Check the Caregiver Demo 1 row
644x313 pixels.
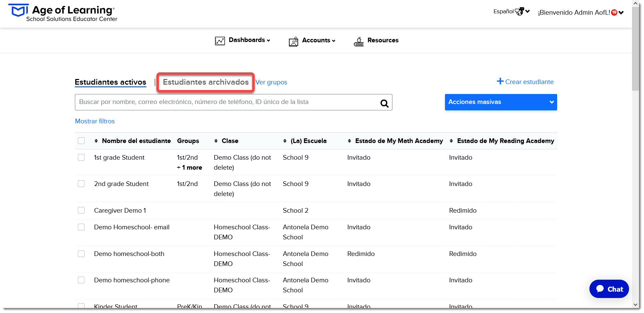tap(81, 210)
